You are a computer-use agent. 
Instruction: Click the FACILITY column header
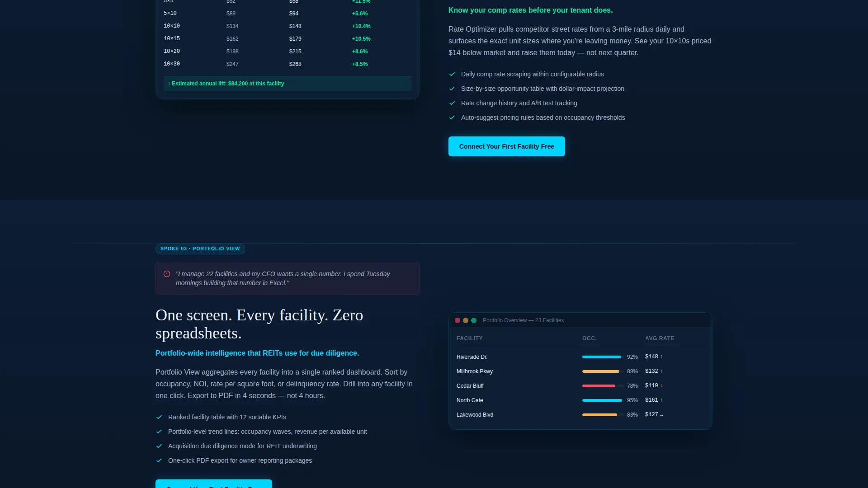(469, 338)
